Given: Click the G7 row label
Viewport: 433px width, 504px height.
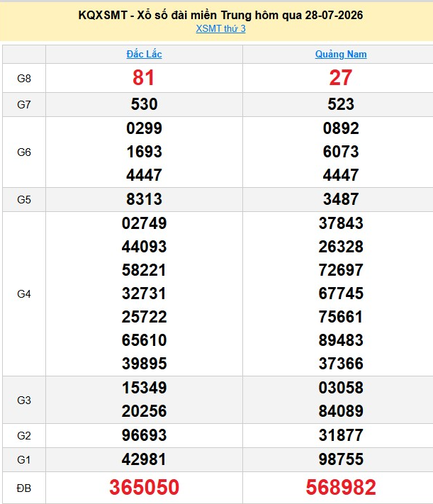Looking at the screenshot, I should (x=24, y=105).
